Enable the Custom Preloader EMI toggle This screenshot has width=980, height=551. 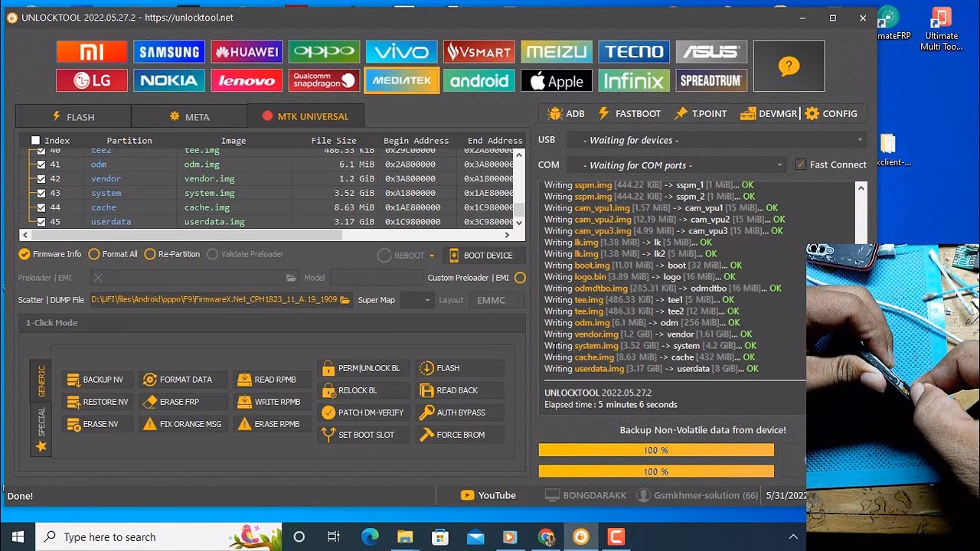tap(521, 278)
